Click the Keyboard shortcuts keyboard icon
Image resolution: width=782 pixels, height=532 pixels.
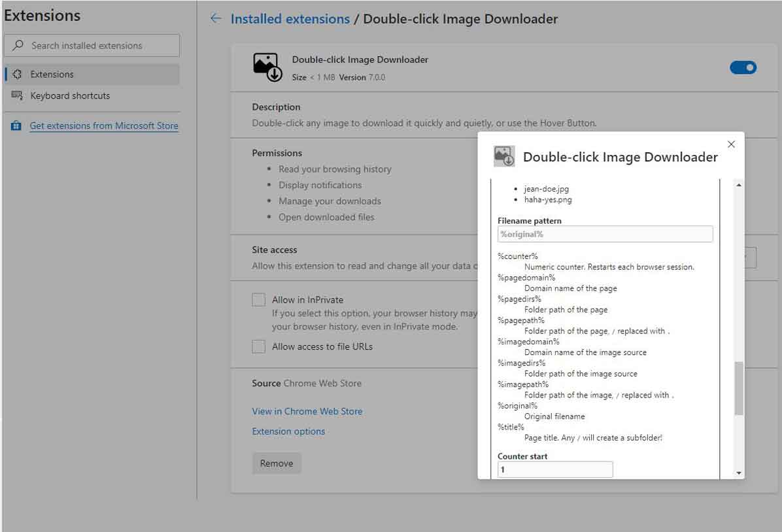[17, 96]
